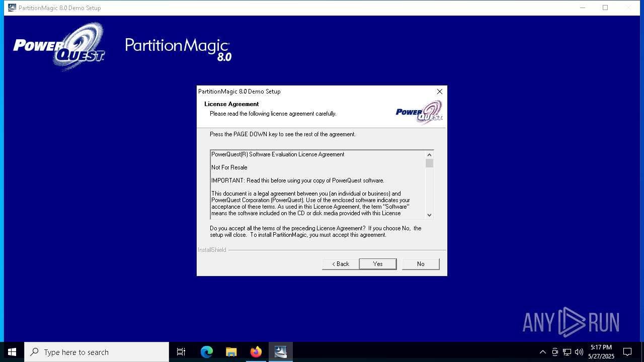Click the 'Press the PAGE DOWN key' instruction
The height and width of the screenshot is (362, 644).
pyautogui.click(x=283, y=134)
